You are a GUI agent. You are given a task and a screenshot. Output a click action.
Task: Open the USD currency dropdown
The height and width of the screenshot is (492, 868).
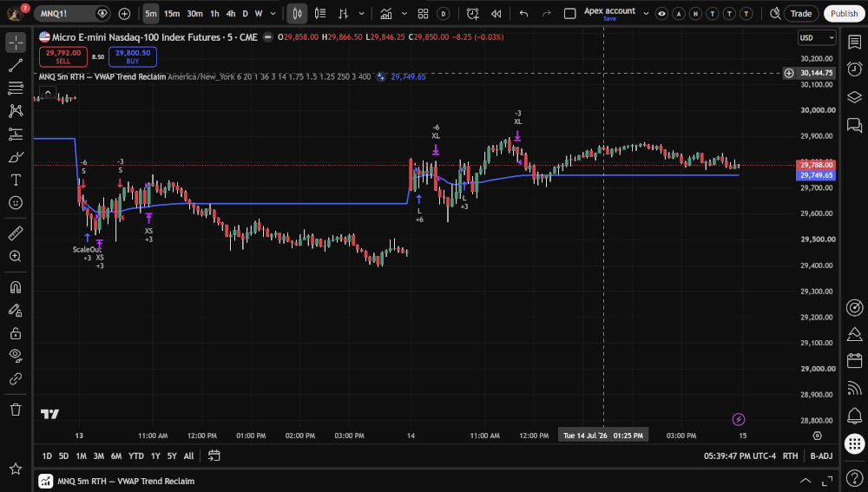click(817, 37)
